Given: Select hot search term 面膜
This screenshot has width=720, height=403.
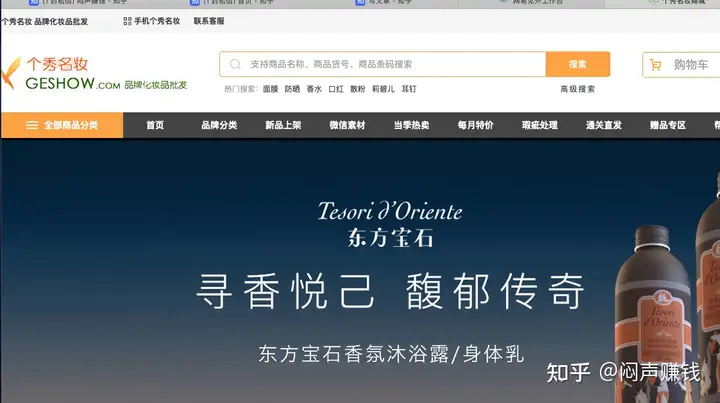Looking at the screenshot, I should 270,89.
